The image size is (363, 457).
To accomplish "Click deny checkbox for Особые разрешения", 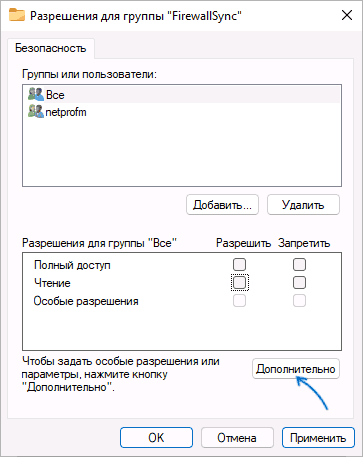I will pos(299,301).
